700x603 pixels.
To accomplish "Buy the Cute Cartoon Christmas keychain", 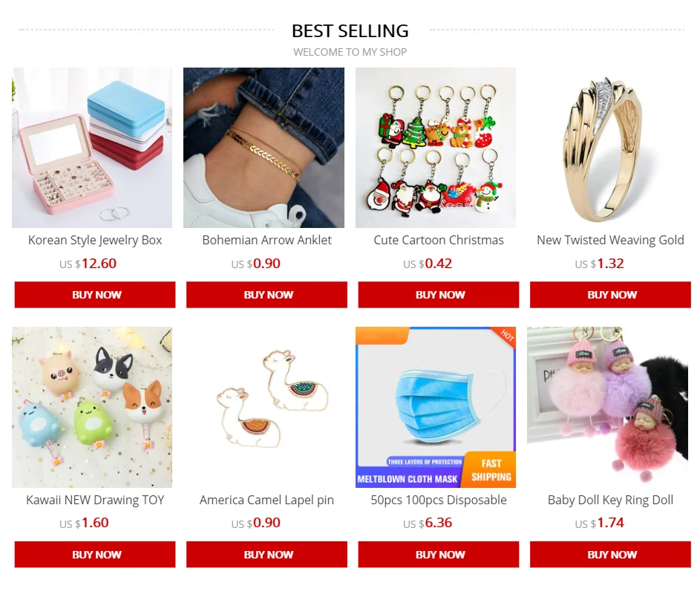I will [439, 295].
